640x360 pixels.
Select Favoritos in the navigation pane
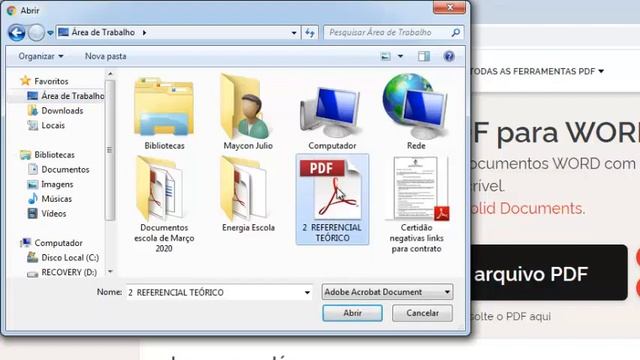point(44,81)
